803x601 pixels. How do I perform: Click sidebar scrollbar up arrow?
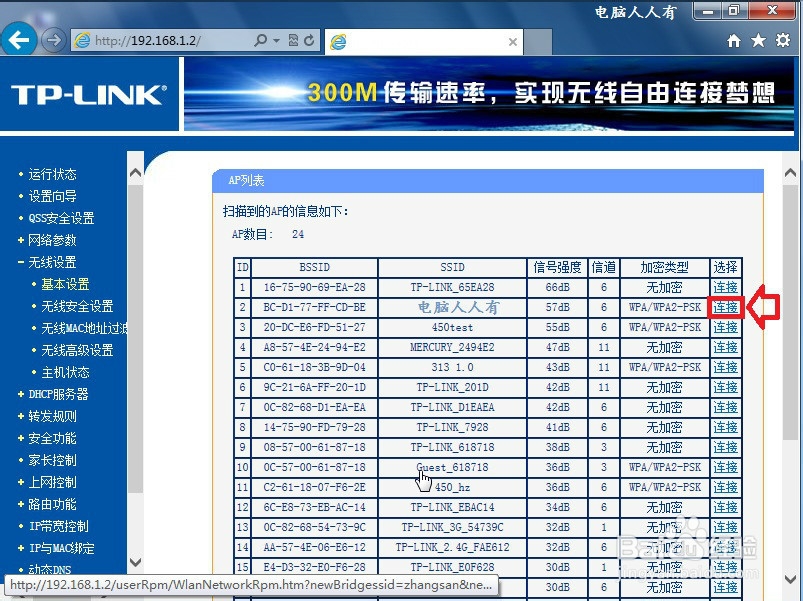coord(135,173)
